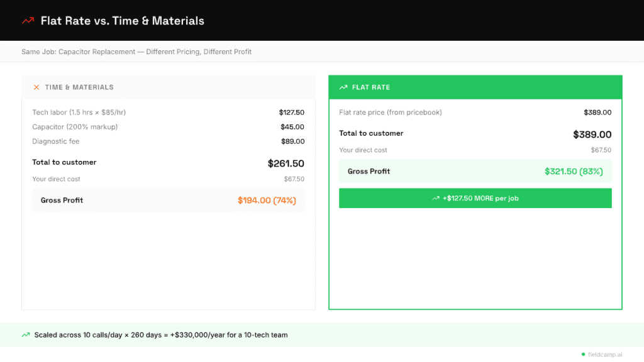Click the Capacitor (200% markup) line item
Viewport: 644px width, 362px height.
(x=75, y=127)
